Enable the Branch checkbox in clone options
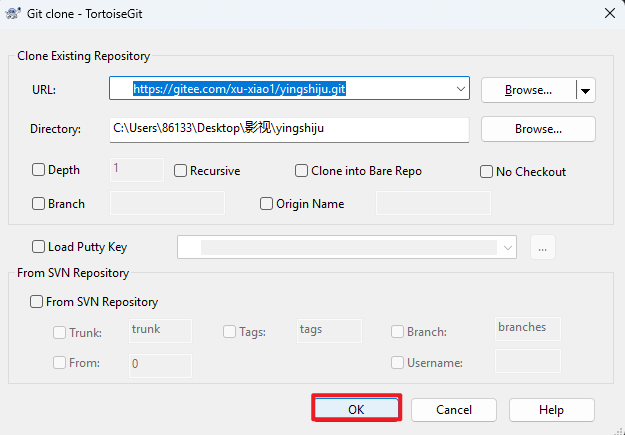Viewport: 625px width, 435px height. [x=38, y=204]
